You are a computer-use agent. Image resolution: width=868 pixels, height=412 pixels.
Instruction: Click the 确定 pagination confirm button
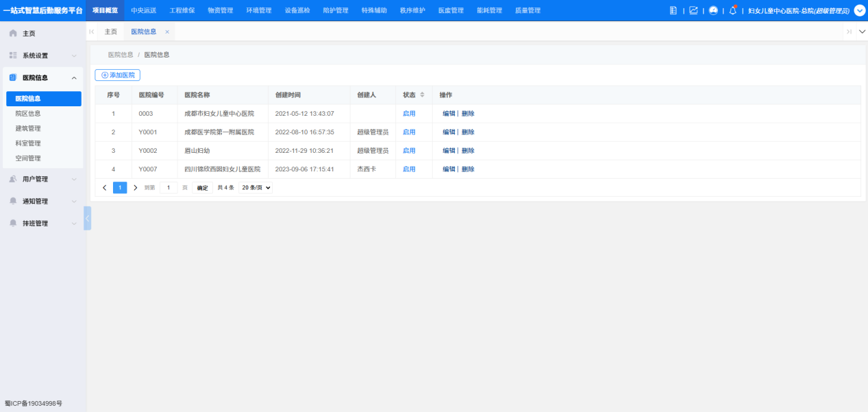pos(203,188)
